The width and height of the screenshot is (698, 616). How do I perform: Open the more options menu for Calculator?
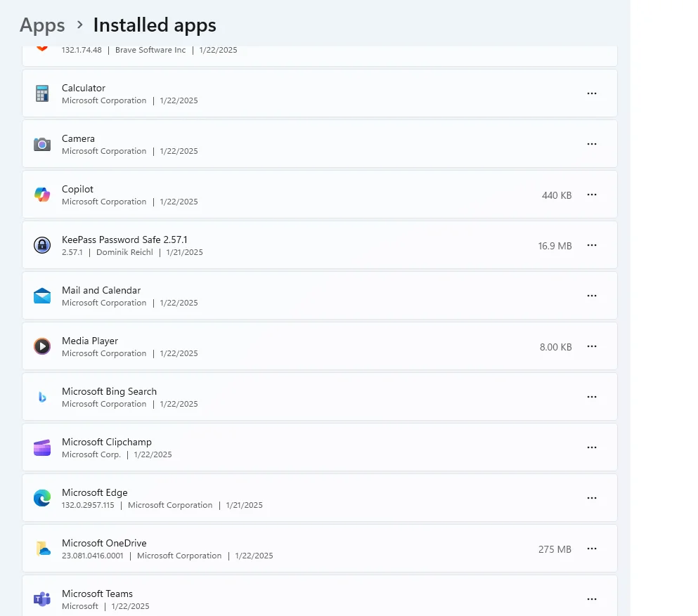(592, 93)
